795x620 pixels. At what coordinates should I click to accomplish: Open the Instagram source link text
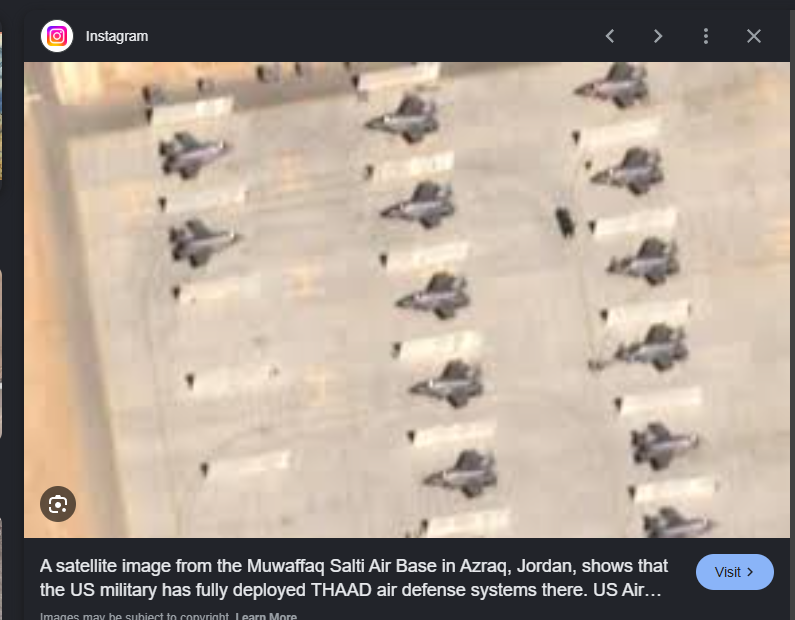click(117, 37)
